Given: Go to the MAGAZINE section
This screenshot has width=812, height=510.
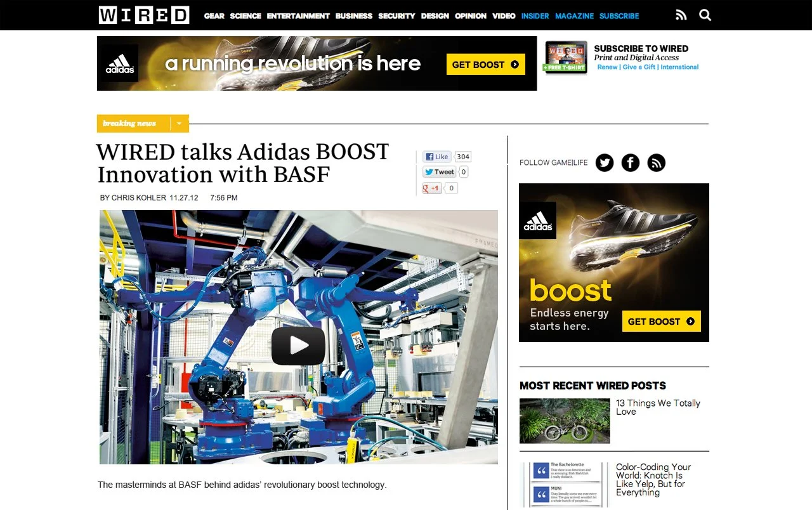Looking at the screenshot, I should click(x=574, y=16).
